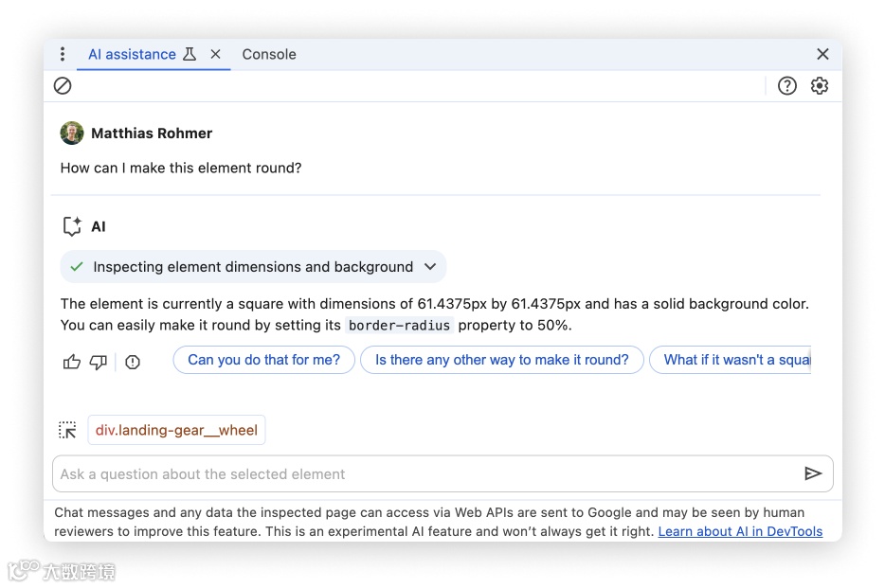Click the div.landing-gear__wheel element chip

176,430
